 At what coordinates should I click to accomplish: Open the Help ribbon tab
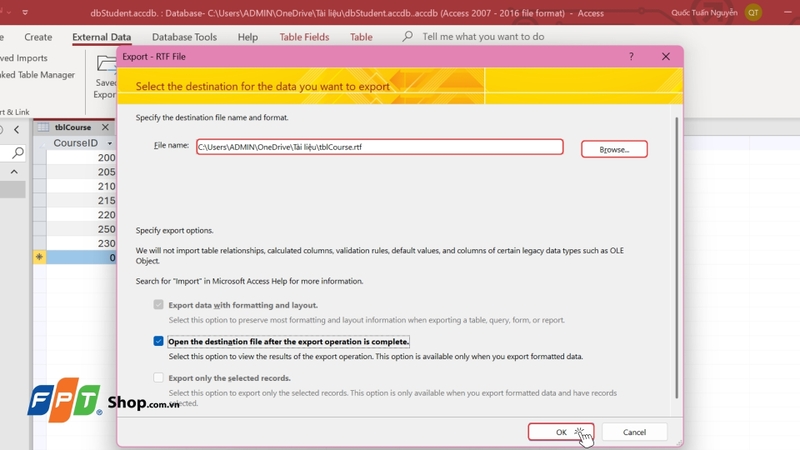[x=247, y=37]
